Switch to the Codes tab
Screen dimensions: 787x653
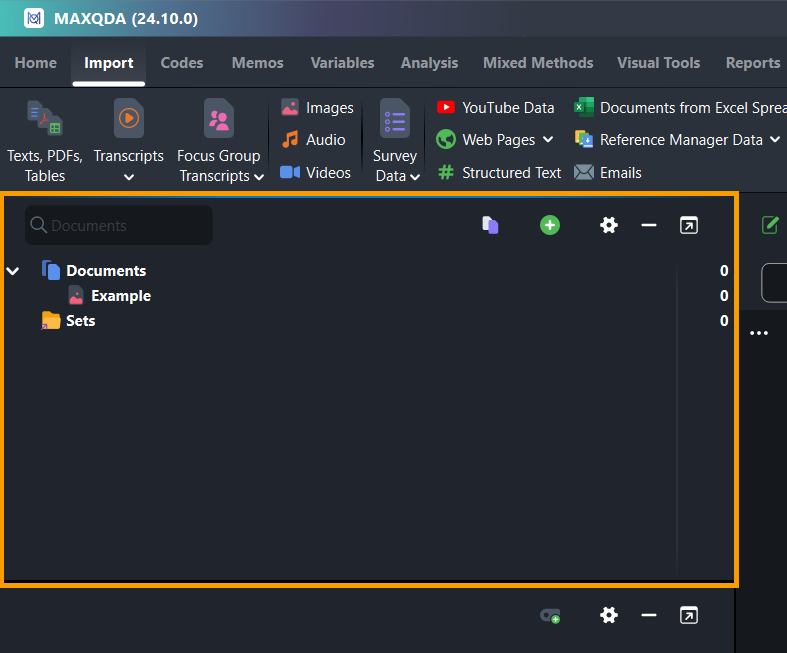(182, 63)
